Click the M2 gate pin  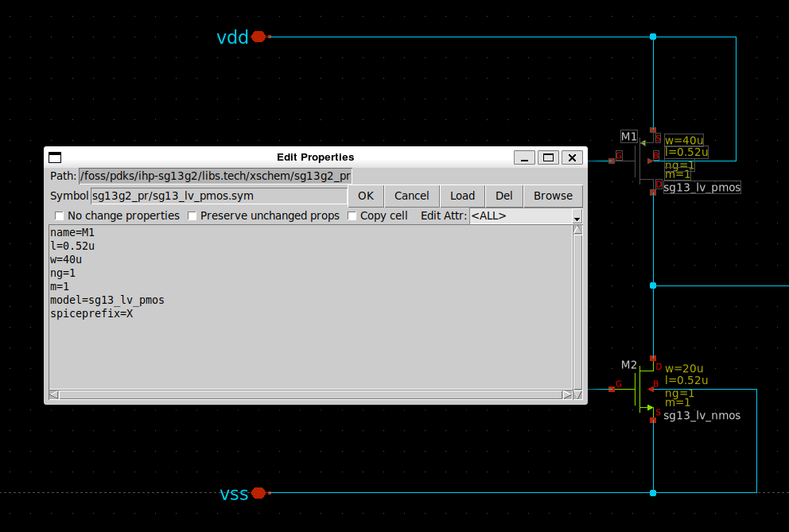point(612,389)
